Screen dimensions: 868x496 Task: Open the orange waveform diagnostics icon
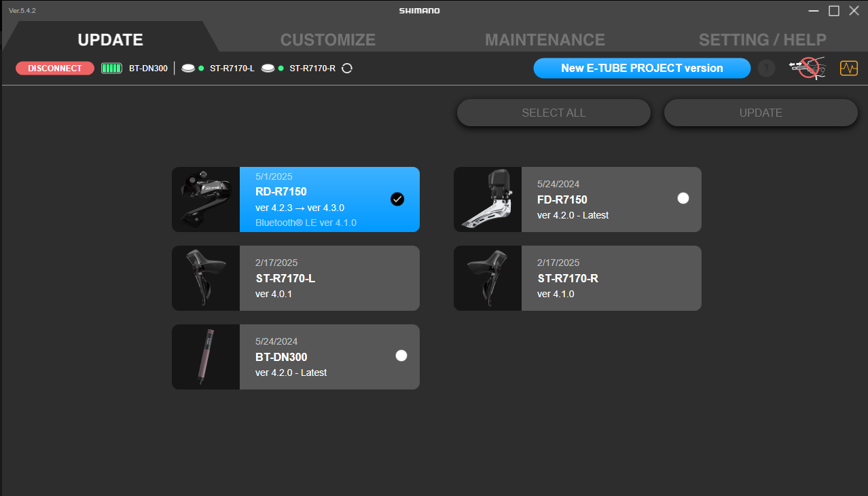(849, 69)
